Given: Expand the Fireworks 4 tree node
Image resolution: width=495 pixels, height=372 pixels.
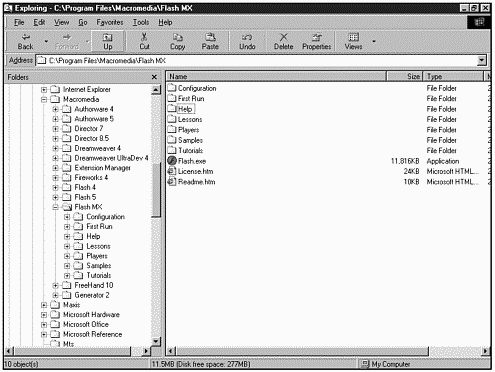Looking at the screenshot, I should tap(55, 177).
